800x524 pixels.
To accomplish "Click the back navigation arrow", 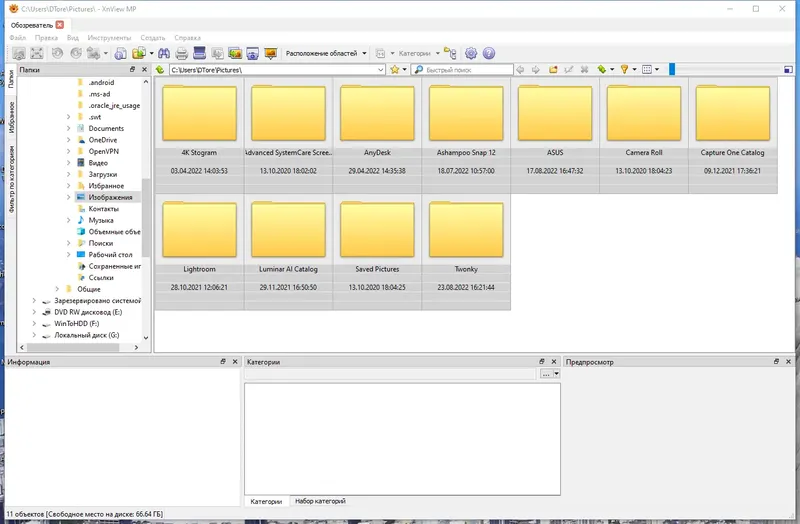I will click(x=520, y=69).
